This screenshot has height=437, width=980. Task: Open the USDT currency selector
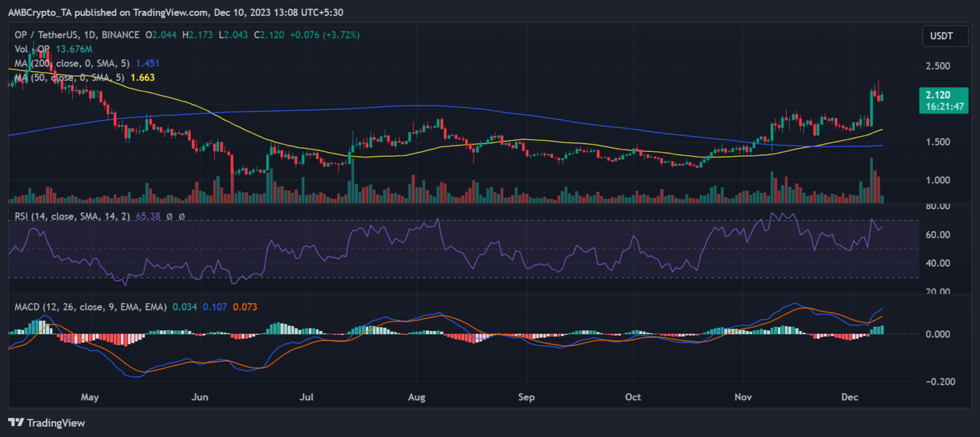click(940, 36)
